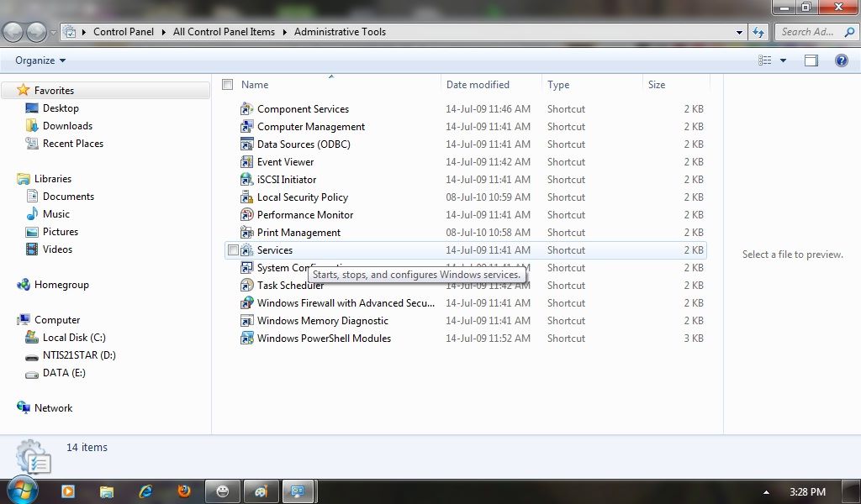Show hidden icons in system tray

[766, 492]
